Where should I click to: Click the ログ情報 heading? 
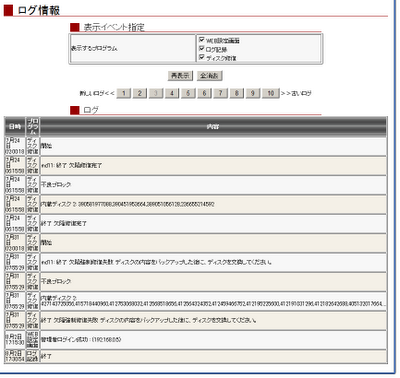(x=39, y=10)
